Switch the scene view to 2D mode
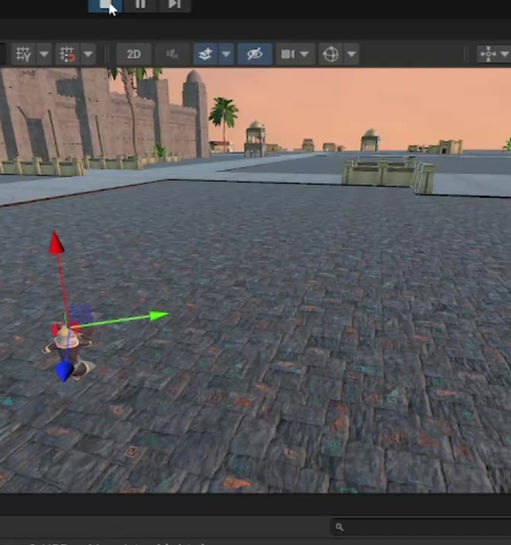This screenshot has height=545, width=511. pos(134,54)
